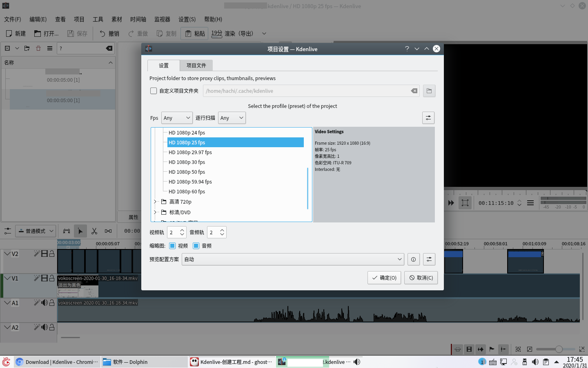Click the razor (scissors) tool icon
588x368 pixels.
pos(94,231)
